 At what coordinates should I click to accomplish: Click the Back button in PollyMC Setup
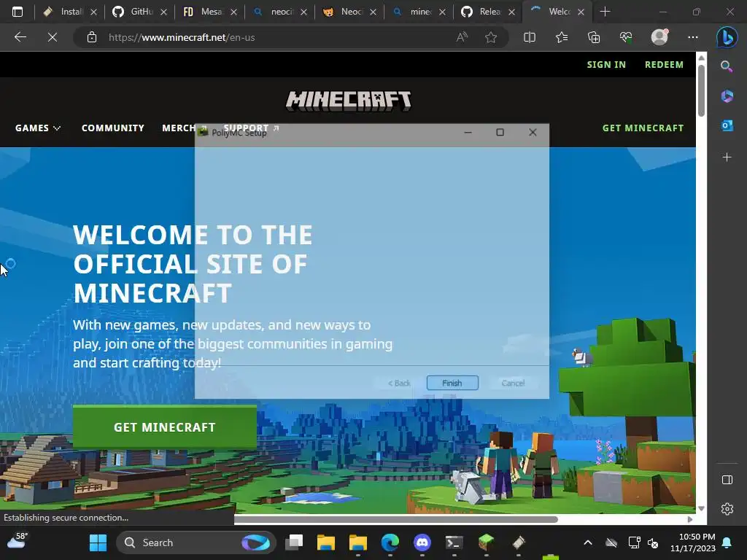399,383
